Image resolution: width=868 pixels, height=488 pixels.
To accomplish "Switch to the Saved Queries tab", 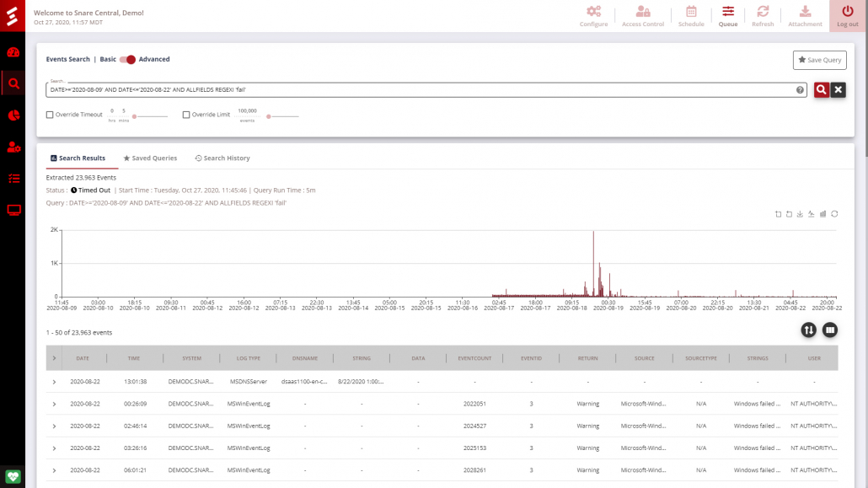I will pyautogui.click(x=150, y=158).
